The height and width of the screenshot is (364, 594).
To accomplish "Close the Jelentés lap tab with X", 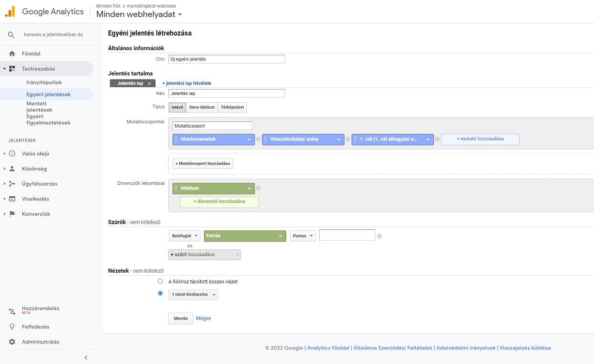I will coord(149,84).
